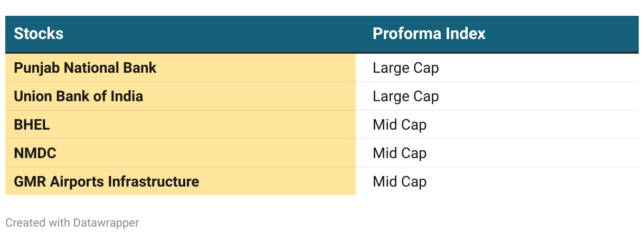Click the Stocks column header
This screenshot has width=644, height=235.
pos(39,34)
